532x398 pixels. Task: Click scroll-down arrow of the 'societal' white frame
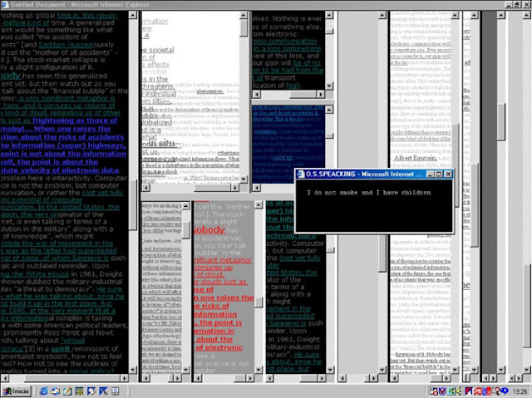(244, 179)
